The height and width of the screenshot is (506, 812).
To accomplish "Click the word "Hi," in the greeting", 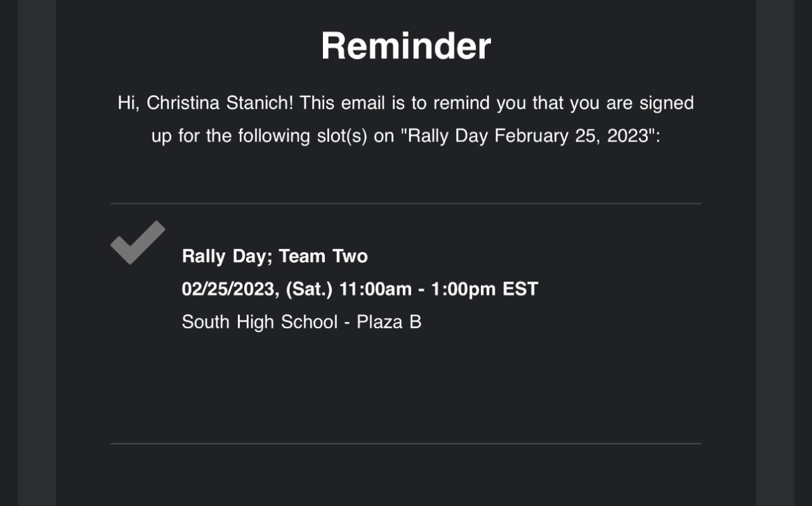I will point(128,103).
